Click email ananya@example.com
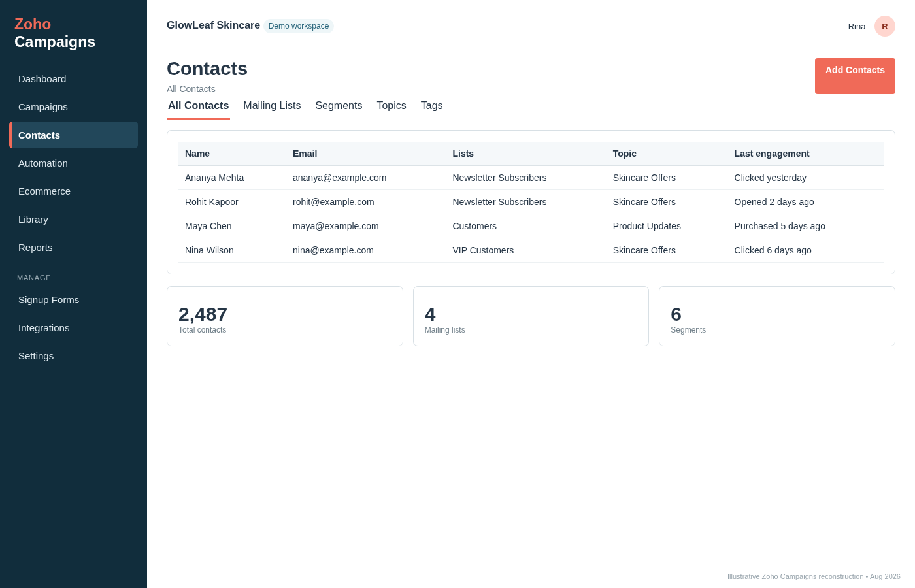 339,178
